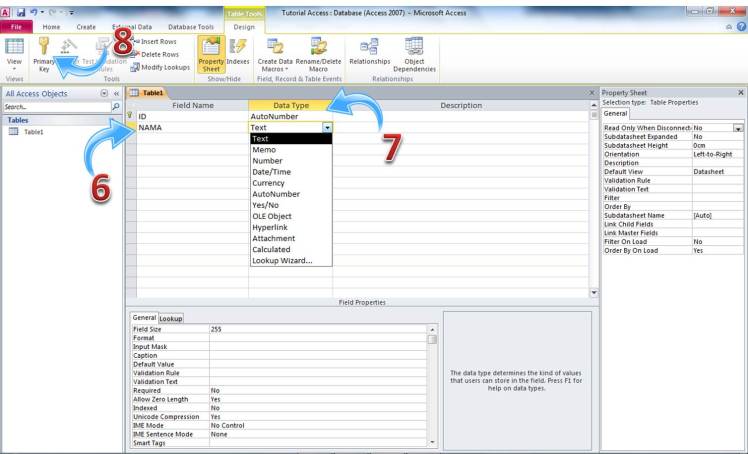Viewport: 748px width, 454px height.
Task: Click Modify Lookups in ribbon
Action: coord(160,67)
